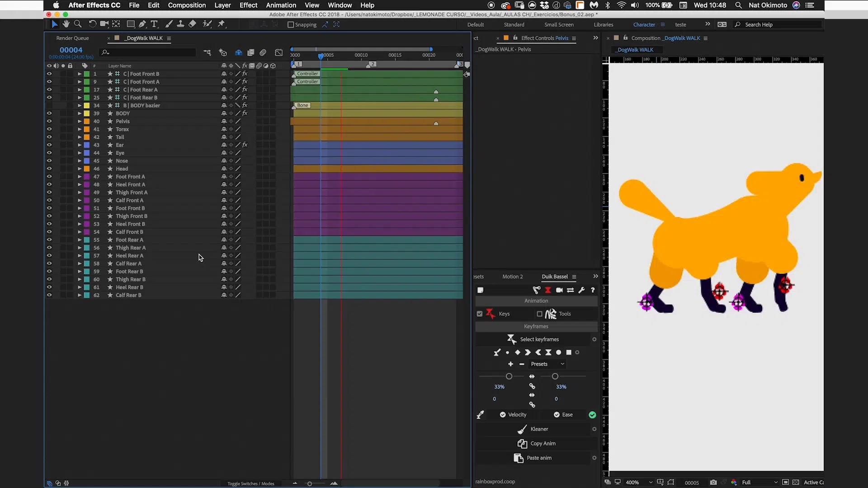Click the Duik help question mark icon
Screen dimensions: 868x488
tap(593, 290)
